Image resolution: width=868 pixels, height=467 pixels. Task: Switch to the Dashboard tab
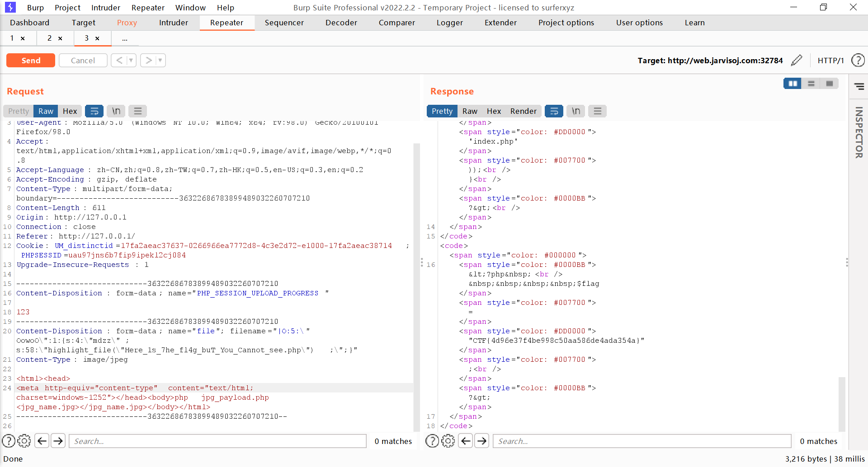click(x=30, y=23)
